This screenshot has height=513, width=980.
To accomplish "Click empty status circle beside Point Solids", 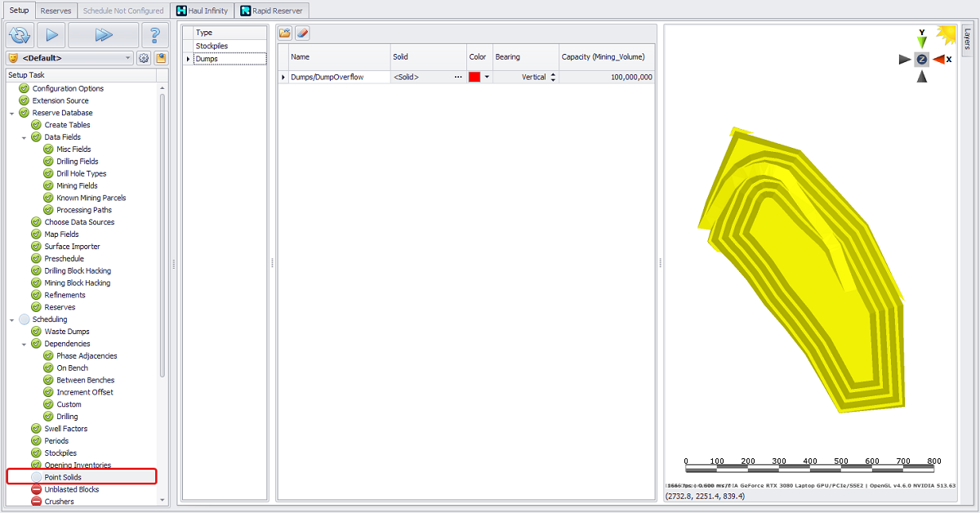I will pyautogui.click(x=36, y=477).
